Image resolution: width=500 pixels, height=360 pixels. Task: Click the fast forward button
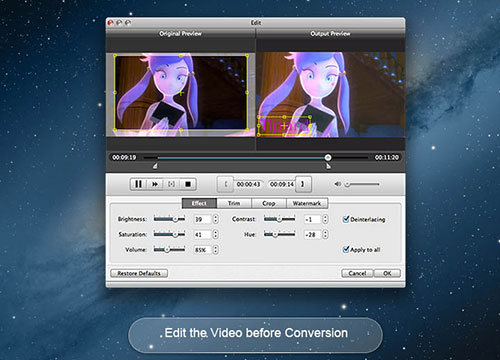tap(155, 184)
